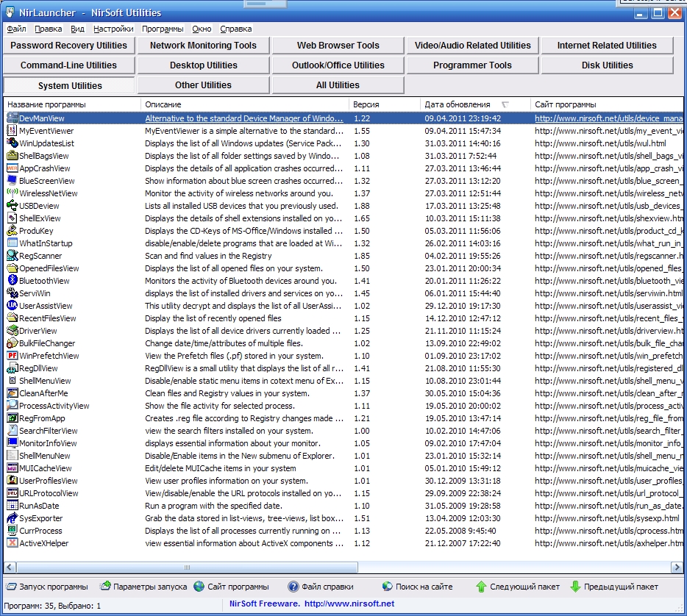Open the Command-Line Utilities tab
Viewport: 687px width, 616px height.
[x=69, y=65]
